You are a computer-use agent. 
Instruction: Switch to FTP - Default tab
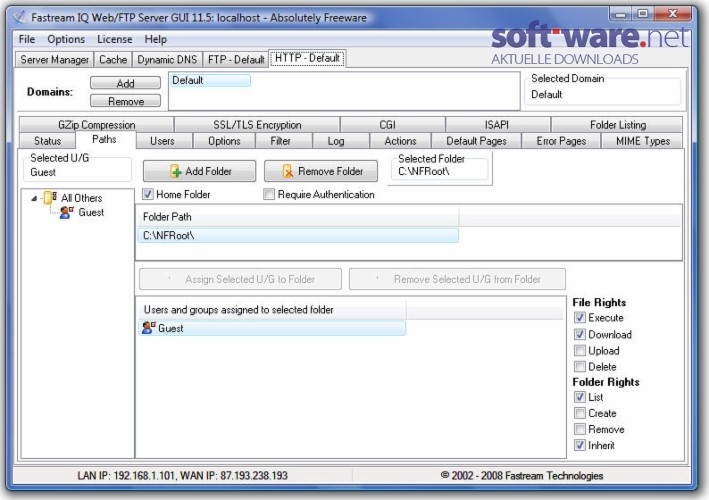[236, 60]
